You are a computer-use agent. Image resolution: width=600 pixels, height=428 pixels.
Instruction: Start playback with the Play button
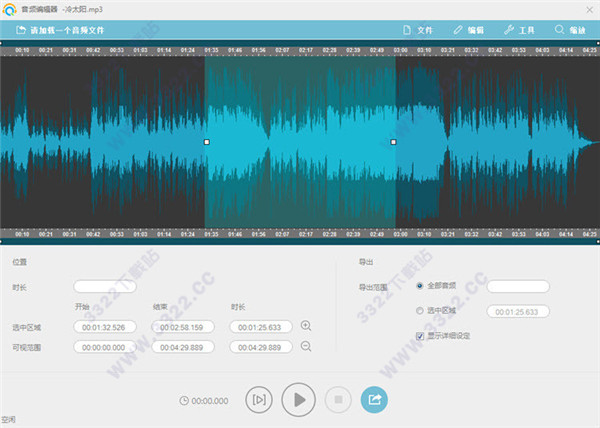pos(298,400)
